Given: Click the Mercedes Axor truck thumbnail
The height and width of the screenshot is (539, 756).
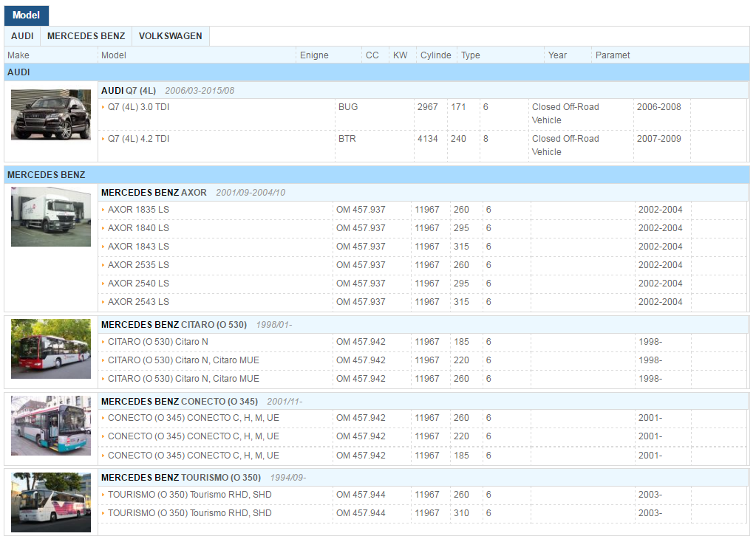Looking at the screenshot, I should pyautogui.click(x=51, y=217).
